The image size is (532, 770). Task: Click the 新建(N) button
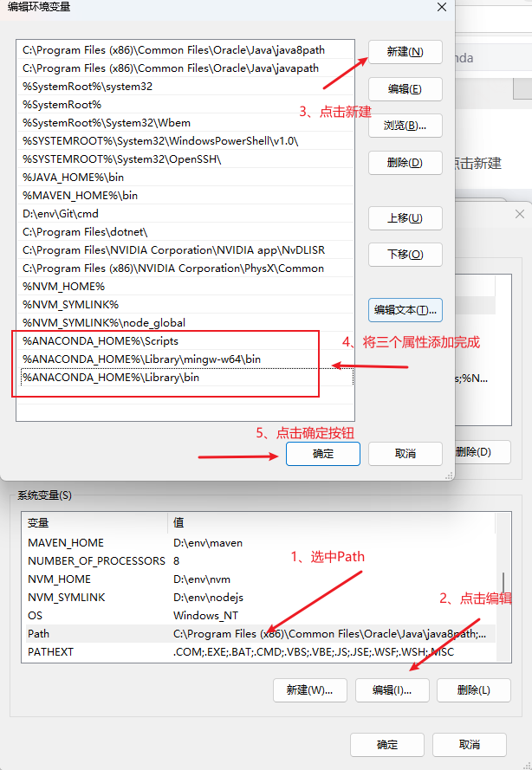[x=405, y=52]
